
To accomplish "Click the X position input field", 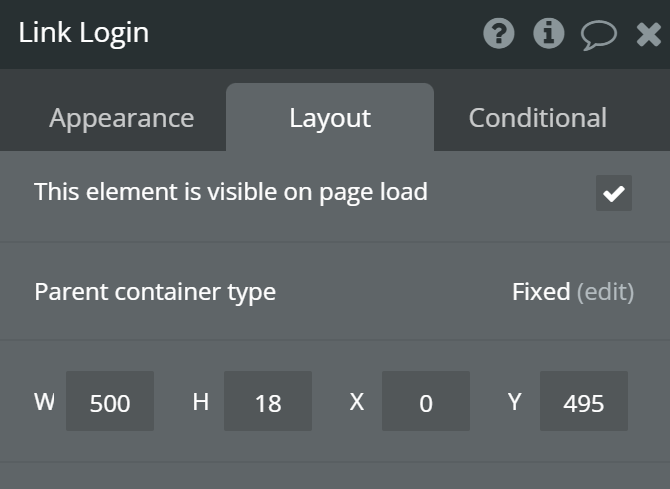I will pyautogui.click(x=426, y=402).
